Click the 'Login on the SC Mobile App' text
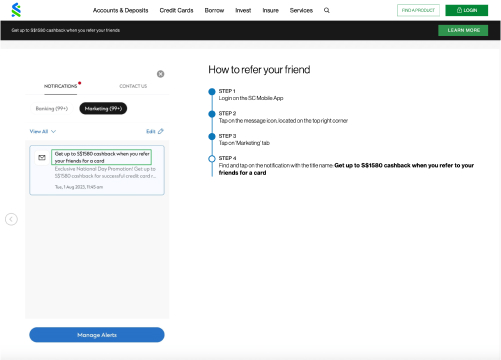Image resolution: width=501 pixels, height=360 pixels. pyautogui.click(x=251, y=98)
